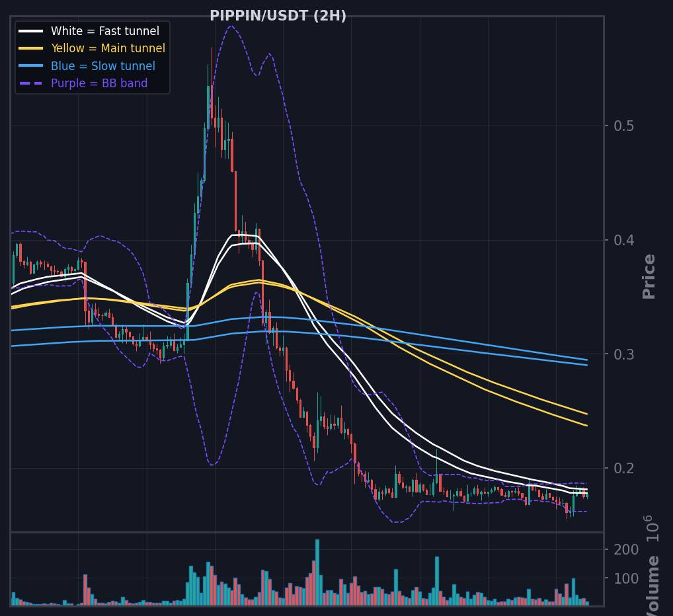Screen dimensions: 673x616
Task: Click the 0.2 price axis tick label
Action: click(623, 468)
